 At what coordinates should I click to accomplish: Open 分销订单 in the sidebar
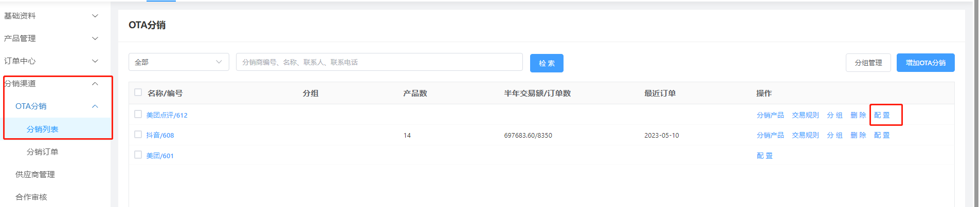pyautogui.click(x=43, y=152)
